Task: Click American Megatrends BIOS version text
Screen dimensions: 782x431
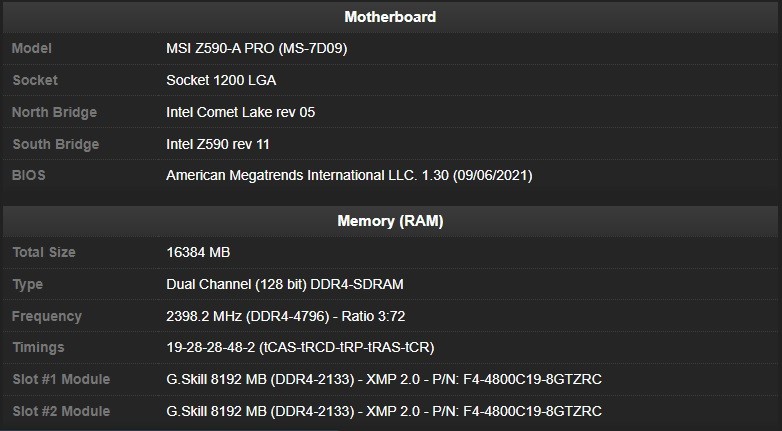Action: (349, 176)
